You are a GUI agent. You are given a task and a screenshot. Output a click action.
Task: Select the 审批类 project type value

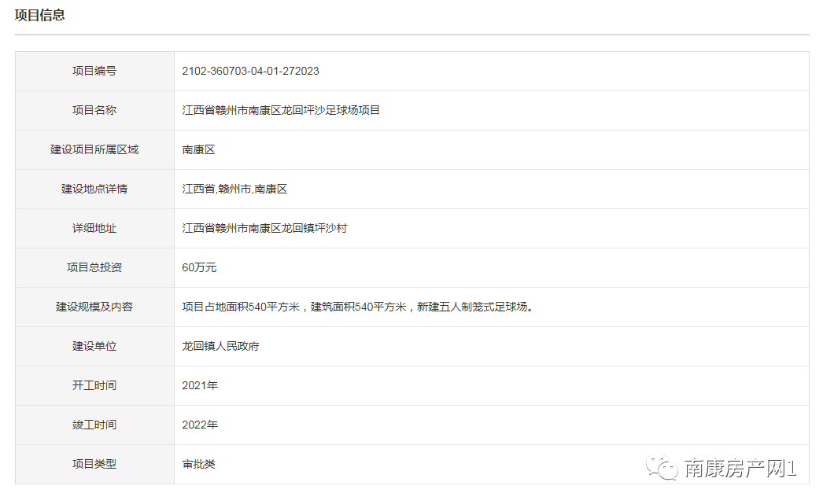click(198, 464)
